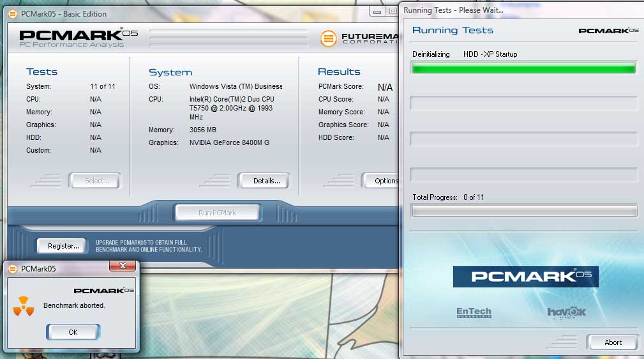Click the 'Custom:' tests label
Viewport: 644px width, 359px height.
click(x=38, y=150)
